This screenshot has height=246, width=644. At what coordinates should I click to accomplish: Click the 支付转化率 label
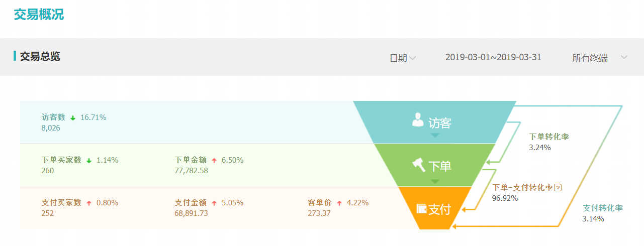603,208
